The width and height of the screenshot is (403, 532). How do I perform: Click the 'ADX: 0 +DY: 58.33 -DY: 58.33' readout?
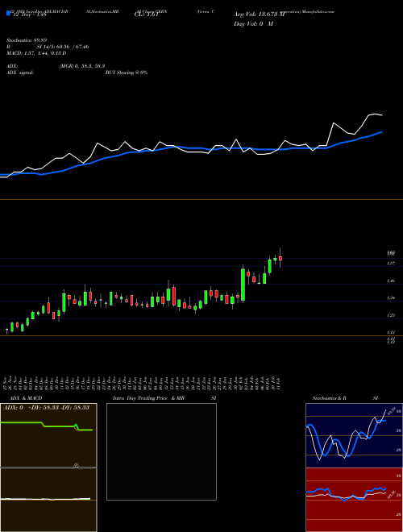click(46, 407)
